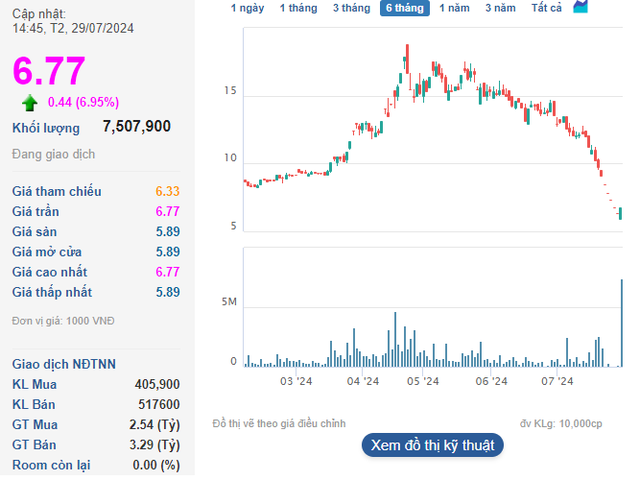The height and width of the screenshot is (480, 640).
Task: Click the current price 6.77
Action: 49,71
